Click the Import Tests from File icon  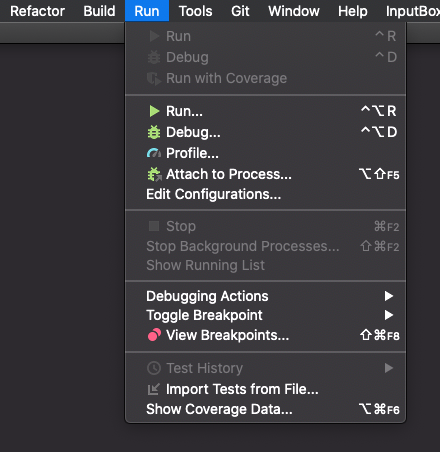(154, 389)
